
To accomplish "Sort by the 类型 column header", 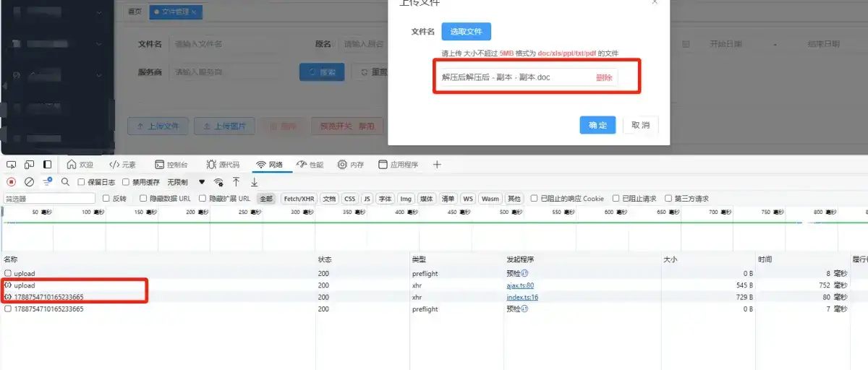I will coord(456,259).
